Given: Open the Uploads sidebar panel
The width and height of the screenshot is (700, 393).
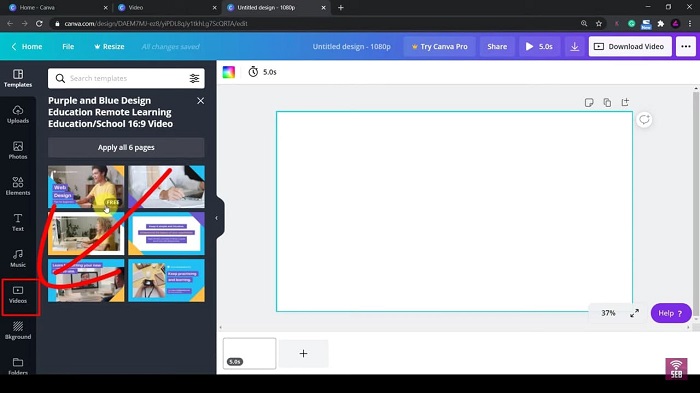Looking at the screenshot, I should tap(18, 114).
